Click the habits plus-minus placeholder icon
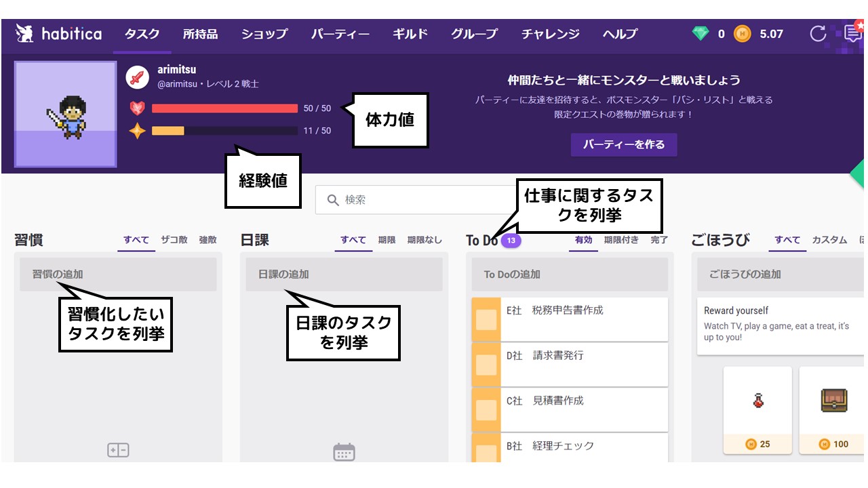 118,450
